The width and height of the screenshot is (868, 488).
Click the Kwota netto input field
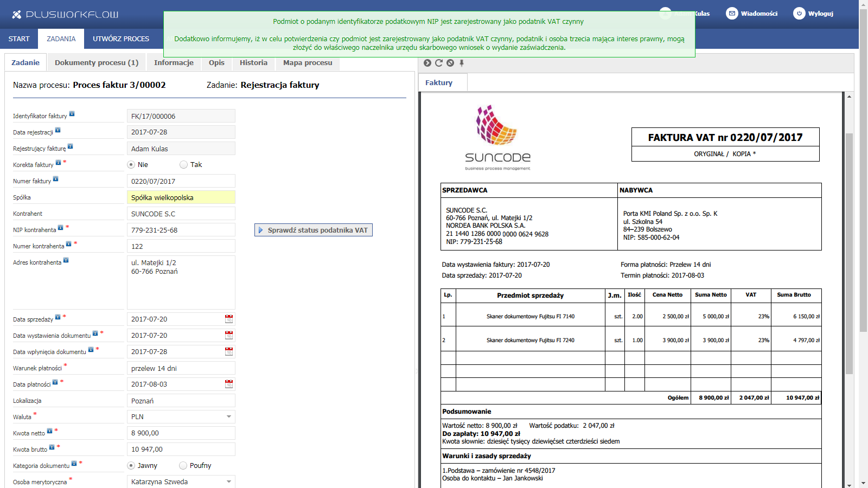pos(181,433)
